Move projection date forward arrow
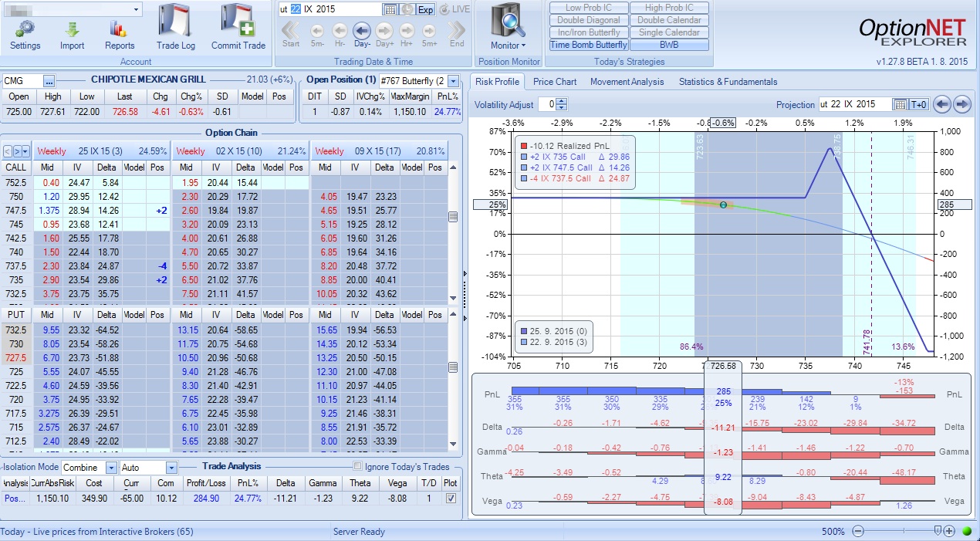 click(961, 104)
